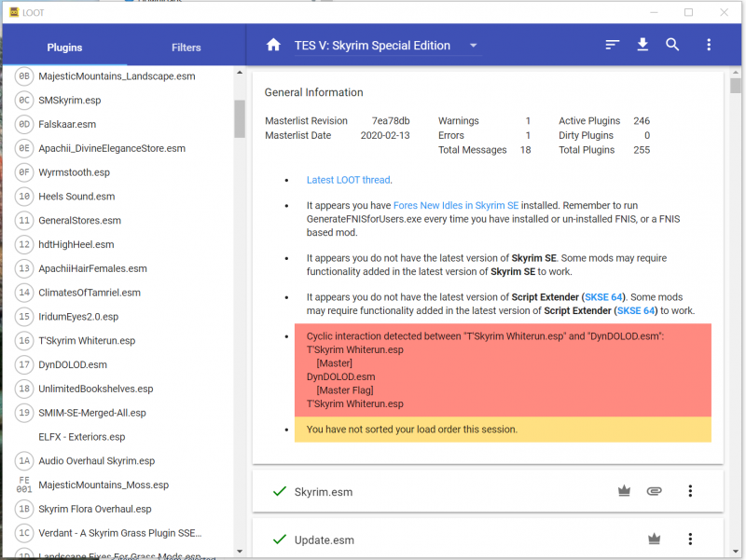Screen dimensions: 746x560
Task: Click Active Plugins count 246
Action: (x=642, y=121)
